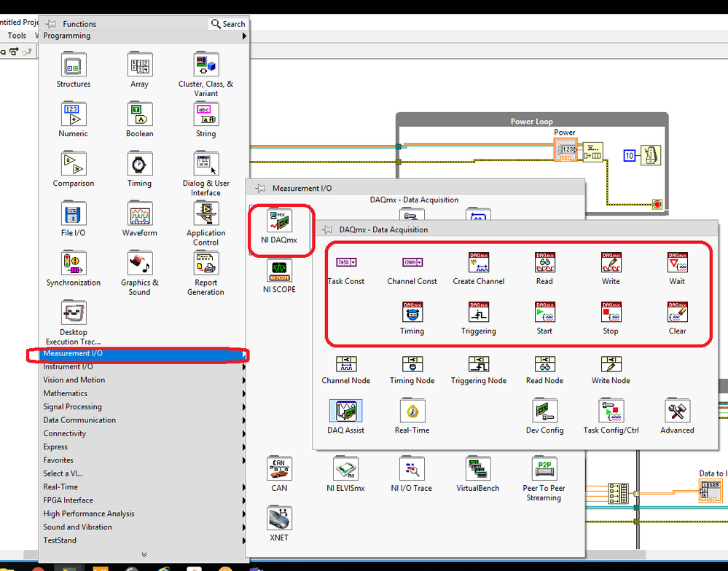Open the XNET palette
Image resolution: width=728 pixels, height=571 pixels.
click(x=279, y=519)
